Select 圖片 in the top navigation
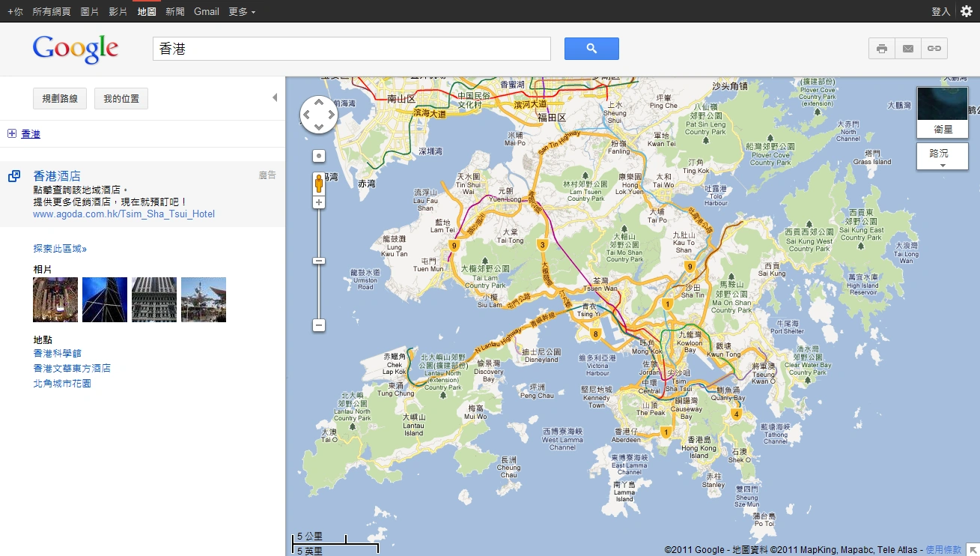Viewport: 980px width, 556px height. point(89,11)
